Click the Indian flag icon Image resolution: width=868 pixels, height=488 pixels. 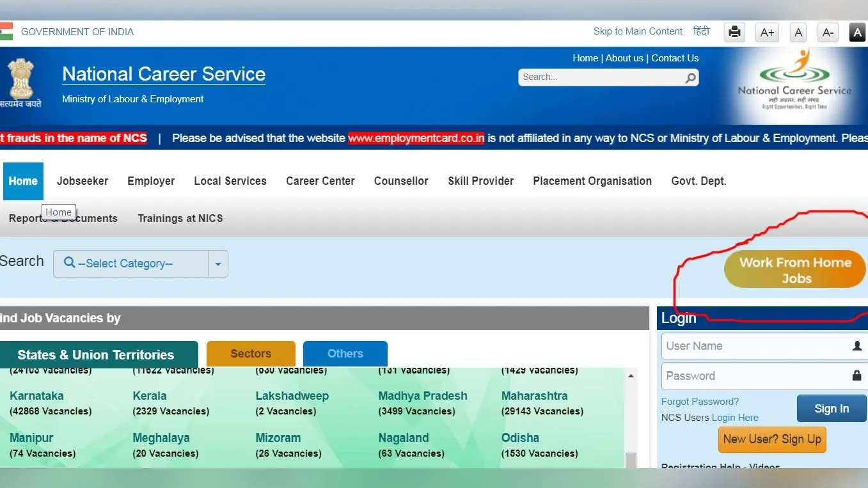[6, 31]
